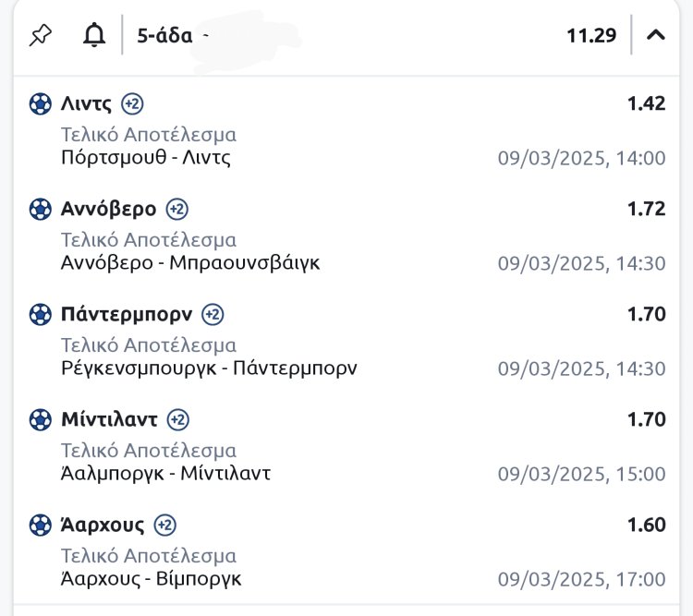693x616 pixels.
Task: Show the +2 badge options for Άαρχους
Action: click(x=164, y=525)
